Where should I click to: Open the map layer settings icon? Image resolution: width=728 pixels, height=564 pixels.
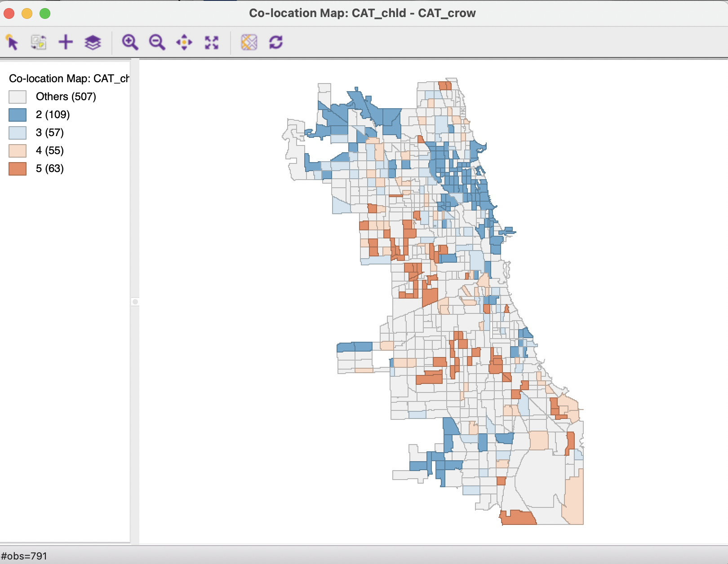click(x=93, y=43)
